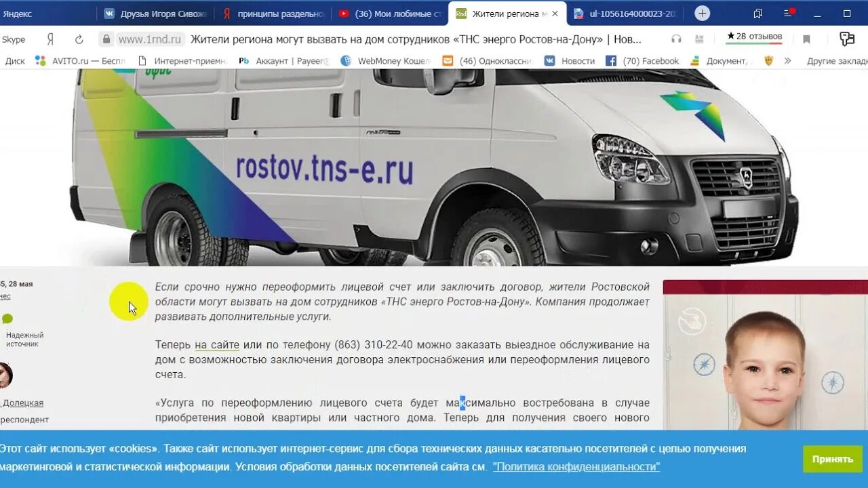
Task: Open the Диск bookmark
Action: pos(15,61)
